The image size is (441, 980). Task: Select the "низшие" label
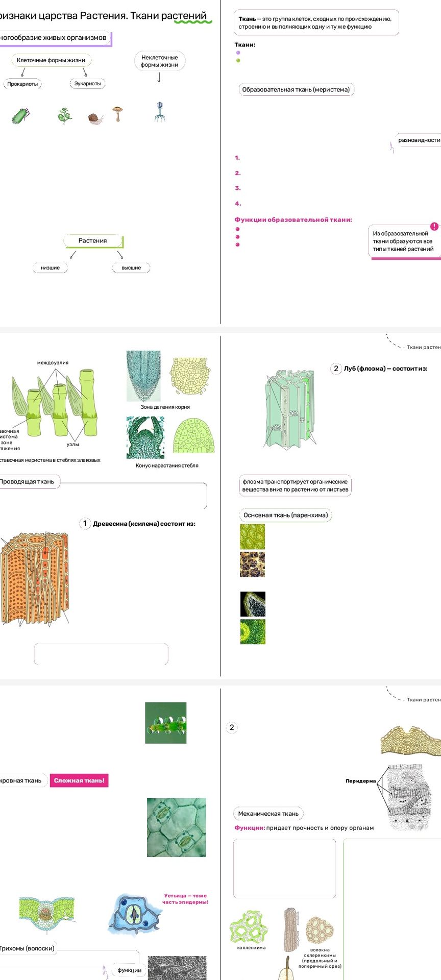[x=50, y=267]
